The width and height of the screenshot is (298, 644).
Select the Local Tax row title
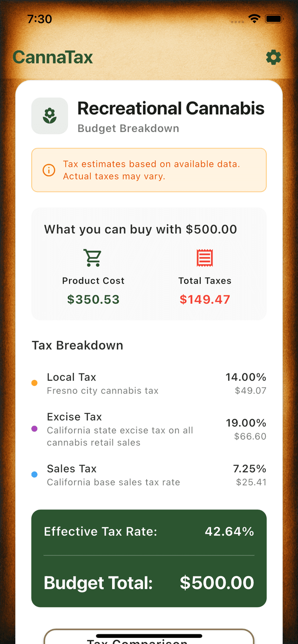pyautogui.click(x=72, y=377)
